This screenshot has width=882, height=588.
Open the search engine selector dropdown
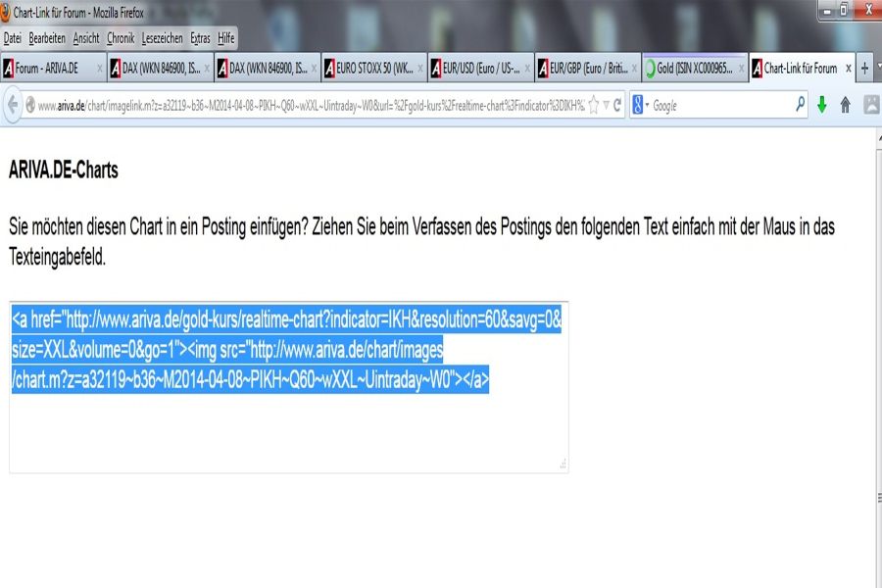tap(640, 105)
